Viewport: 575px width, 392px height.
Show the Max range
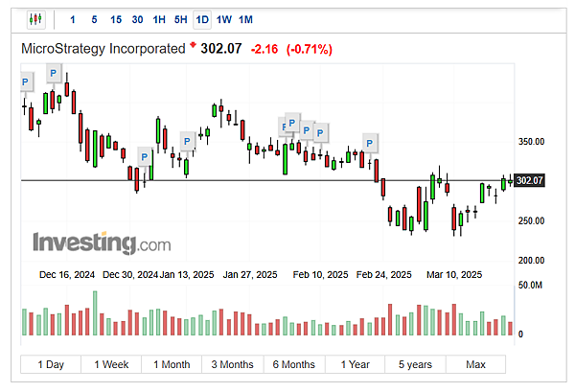tap(475, 364)
